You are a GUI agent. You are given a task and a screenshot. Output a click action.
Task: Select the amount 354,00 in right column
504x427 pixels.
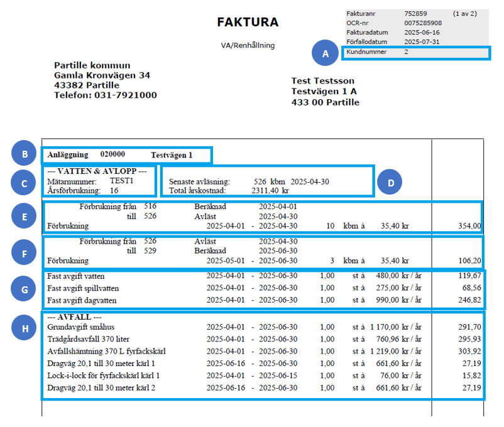coord(469,226)
